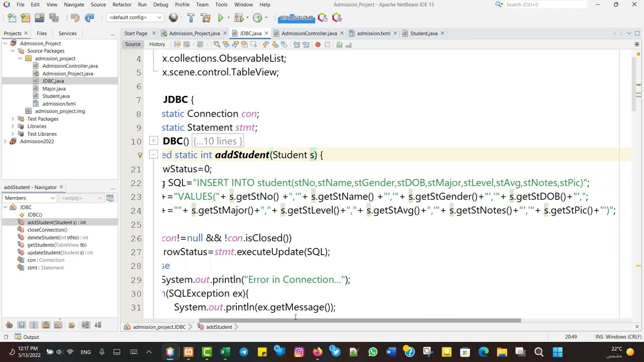Collapse the Admission_Project tree node
This screenshot has width=644, height=362.
click(6, 43)
